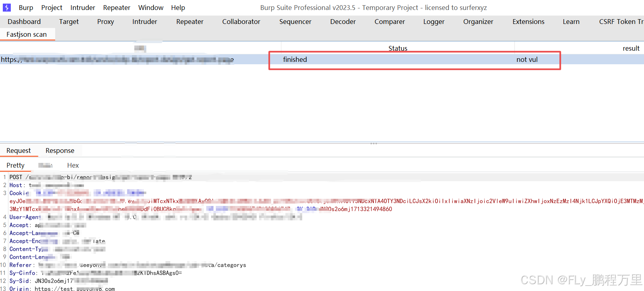The height and width of the screenshot is (291, 644).
Task: Open the Project menu
Action: tap(52, 8)
